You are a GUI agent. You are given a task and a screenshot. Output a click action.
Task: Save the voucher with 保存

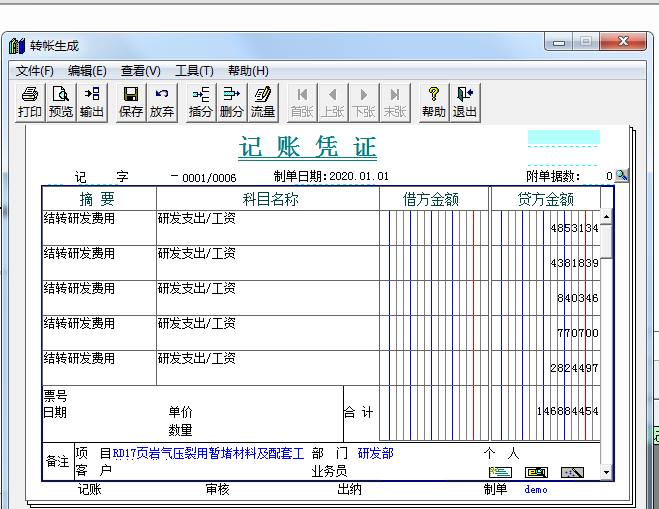pos(131,103)
